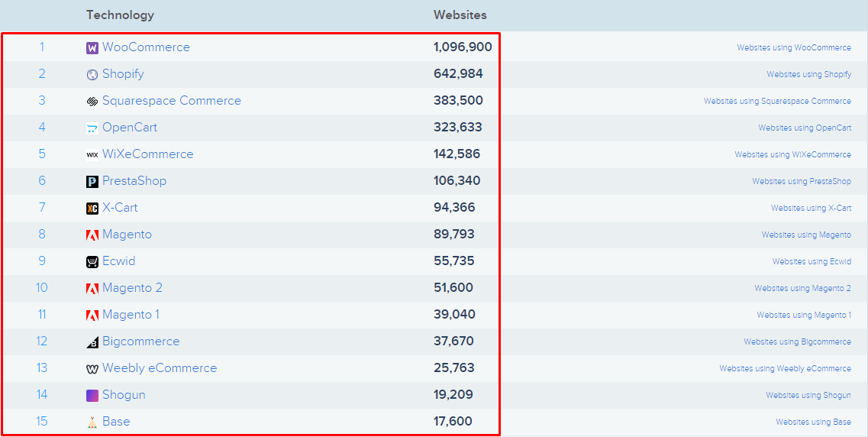Viewport: 868px width, 437px height.
Task: Follow 'Websites using Shogun' link
Action: 808,395
